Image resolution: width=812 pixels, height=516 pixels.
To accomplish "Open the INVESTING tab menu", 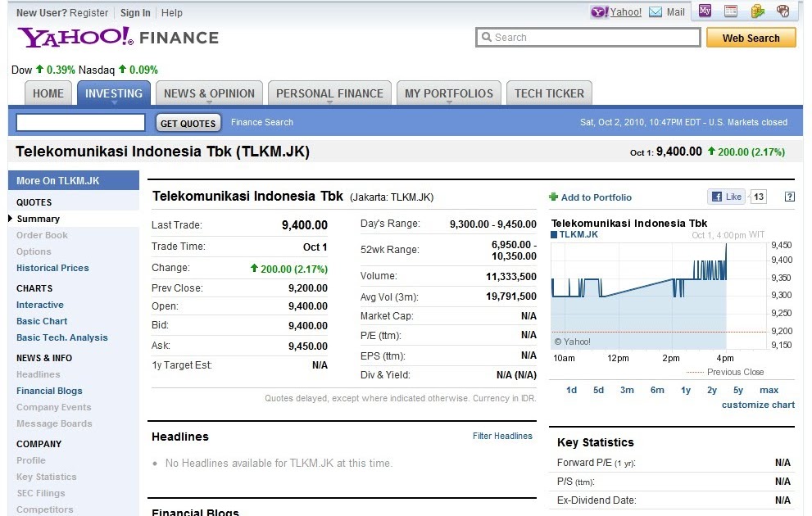I will pyautogui.click(x=114, y=93).
